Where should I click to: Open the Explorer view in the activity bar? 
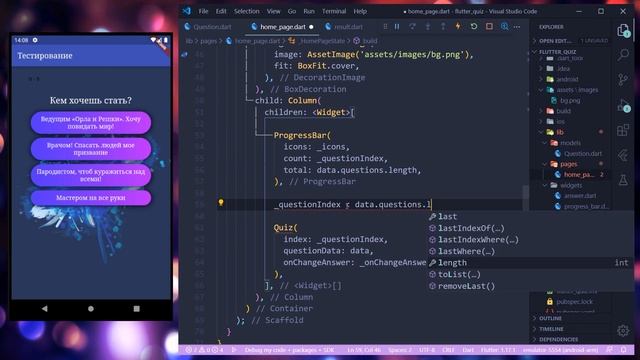623,31
